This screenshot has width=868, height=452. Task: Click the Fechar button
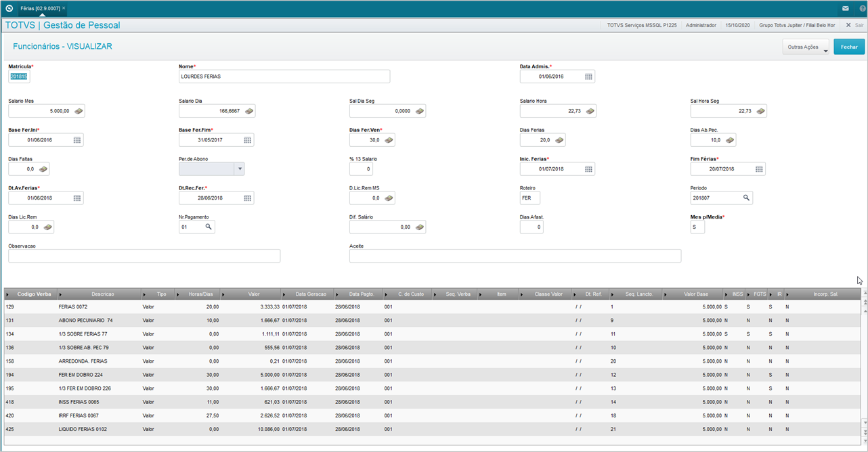(x=849, y=47)
